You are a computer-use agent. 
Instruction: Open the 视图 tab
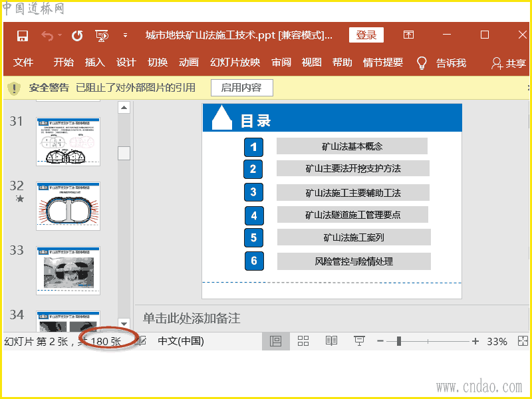tap(311, 63)
